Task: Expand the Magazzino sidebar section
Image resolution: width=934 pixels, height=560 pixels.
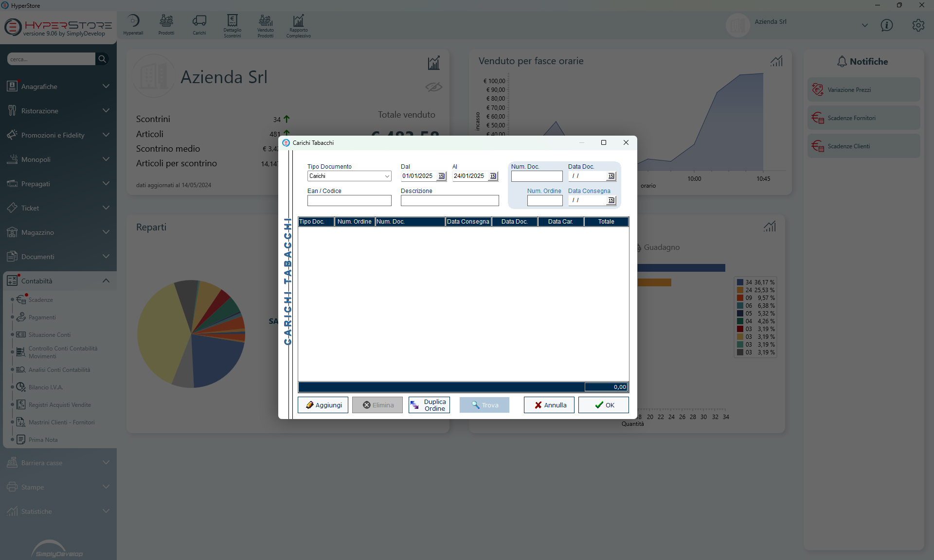Action: pyautogui.click(x=106, y=232)
